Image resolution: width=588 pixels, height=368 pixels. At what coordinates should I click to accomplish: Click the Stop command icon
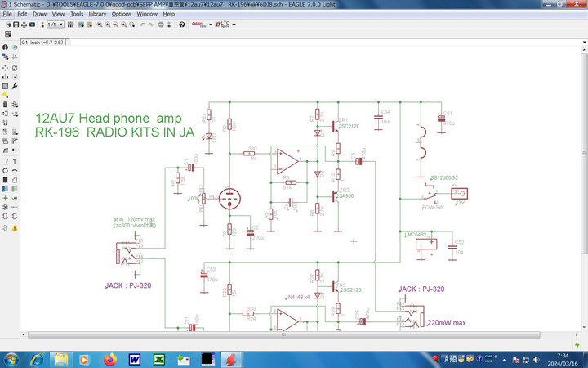(x=161, y=25)
